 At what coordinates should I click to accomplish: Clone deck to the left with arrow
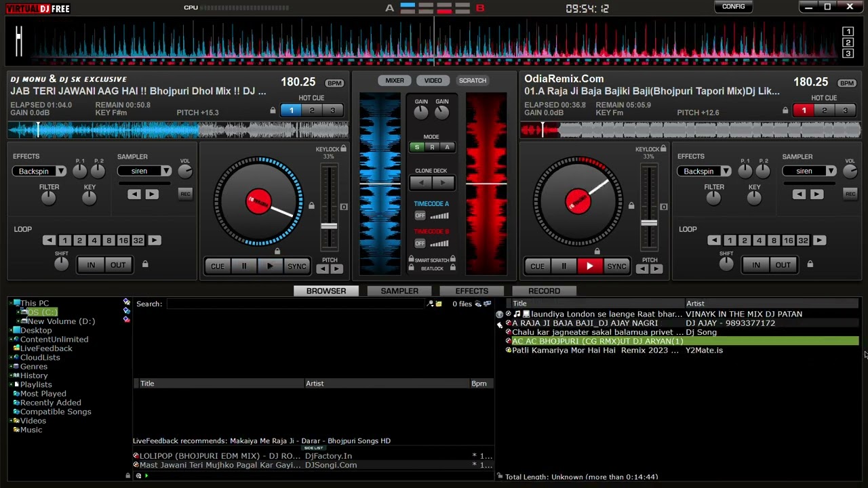pos(421,183)
